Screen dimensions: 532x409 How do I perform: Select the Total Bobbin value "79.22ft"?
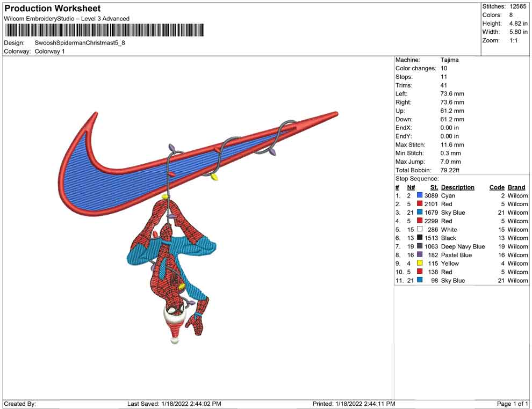tap(450, 170)
